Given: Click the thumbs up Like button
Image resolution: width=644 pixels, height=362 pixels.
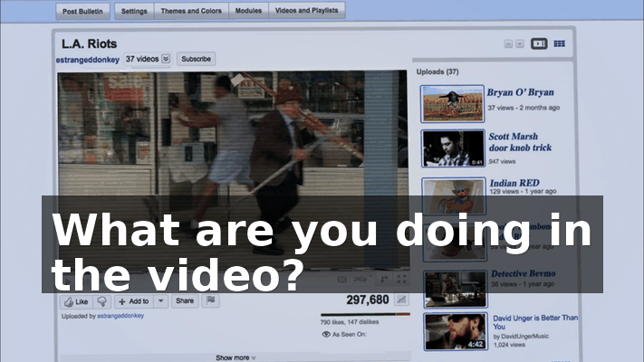Looking at the screenshot, I should tap(76, 301).
